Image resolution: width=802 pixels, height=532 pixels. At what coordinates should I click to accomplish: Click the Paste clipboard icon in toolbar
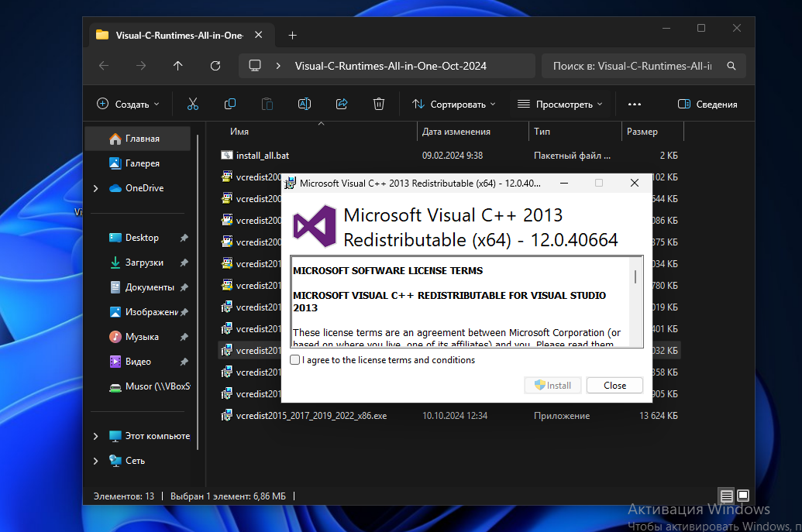pyautogui.click(x=267, y=105)
